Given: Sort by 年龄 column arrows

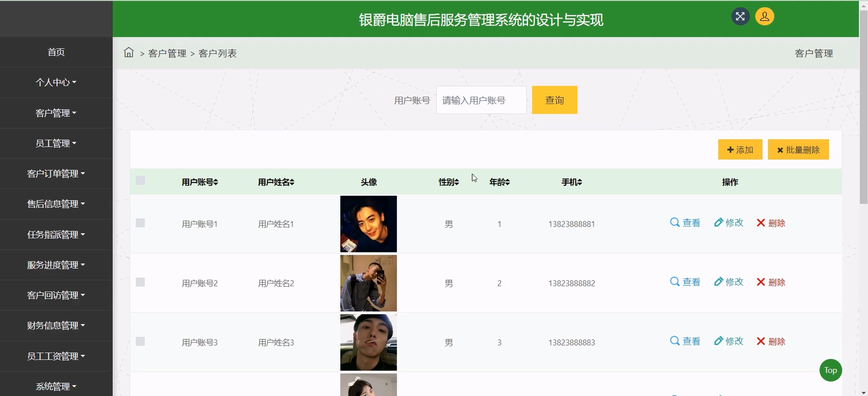Looking at the screenshot, I should [508, 182].
